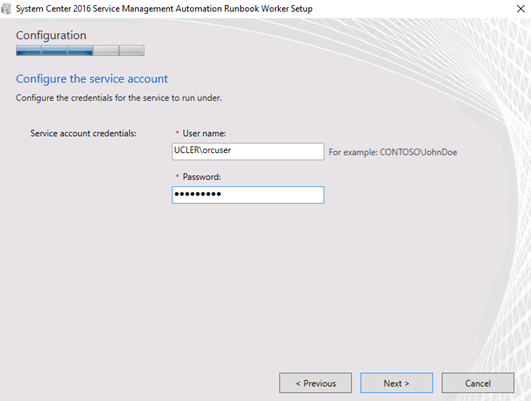Click the 'Configuration' step title

pyautogui.click(x=51, y=35)
